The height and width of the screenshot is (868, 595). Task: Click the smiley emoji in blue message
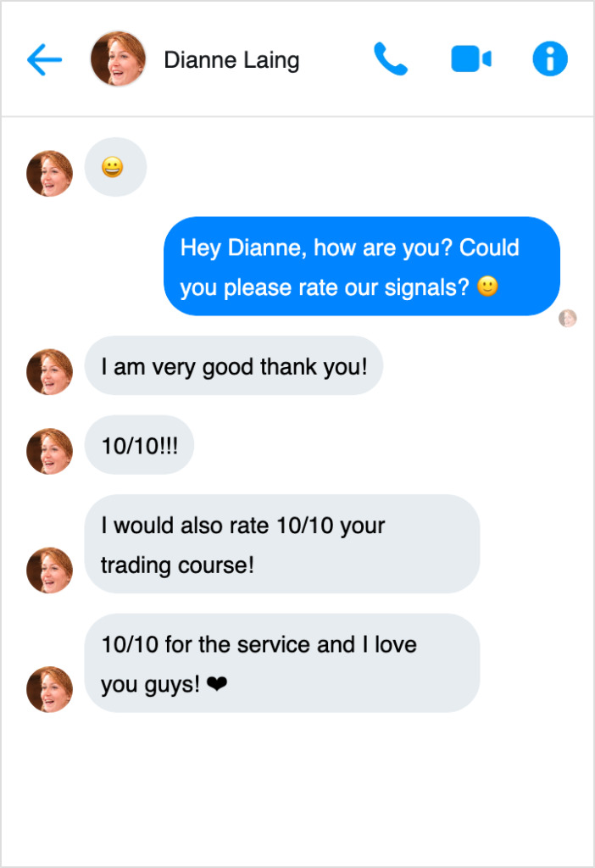point(487,287)
